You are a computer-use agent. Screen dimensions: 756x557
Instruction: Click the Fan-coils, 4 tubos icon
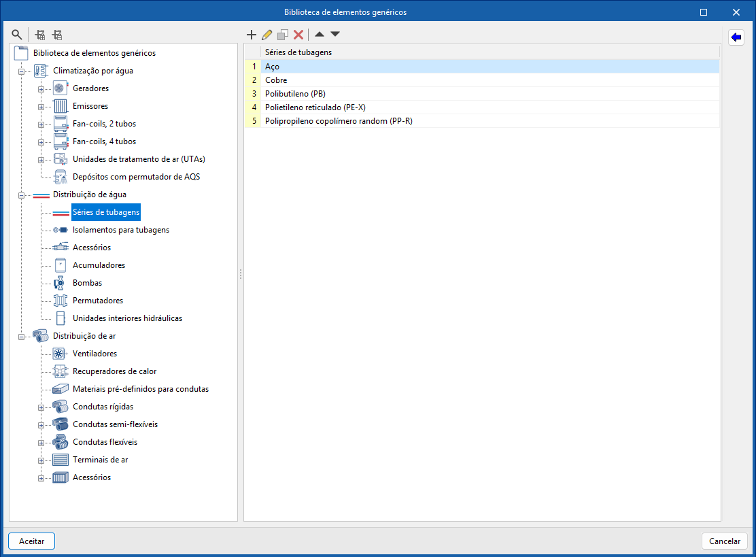(x=60, y=141)
